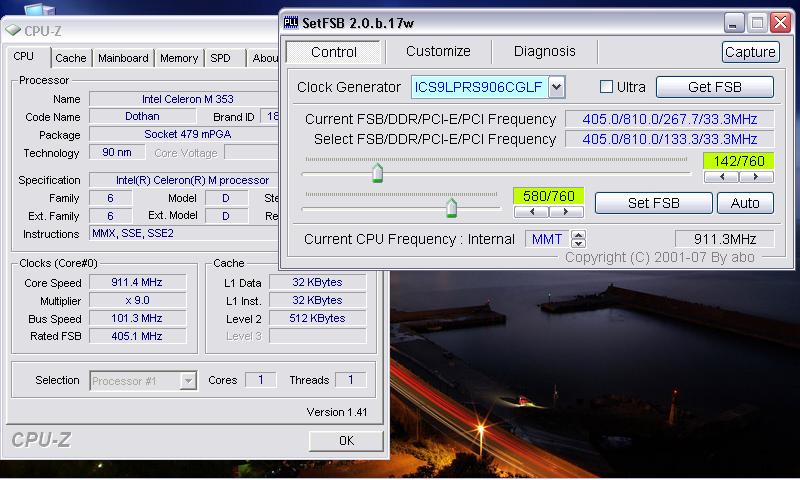800x480 pixels.
Task: Click the Family value 6 field
Action: pos(110,198)
